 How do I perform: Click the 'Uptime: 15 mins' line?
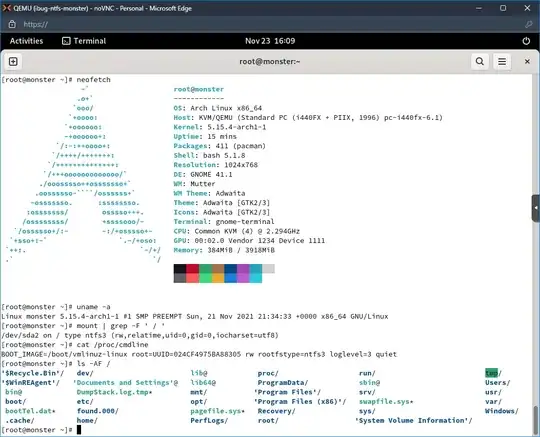[x=205, y=136]
